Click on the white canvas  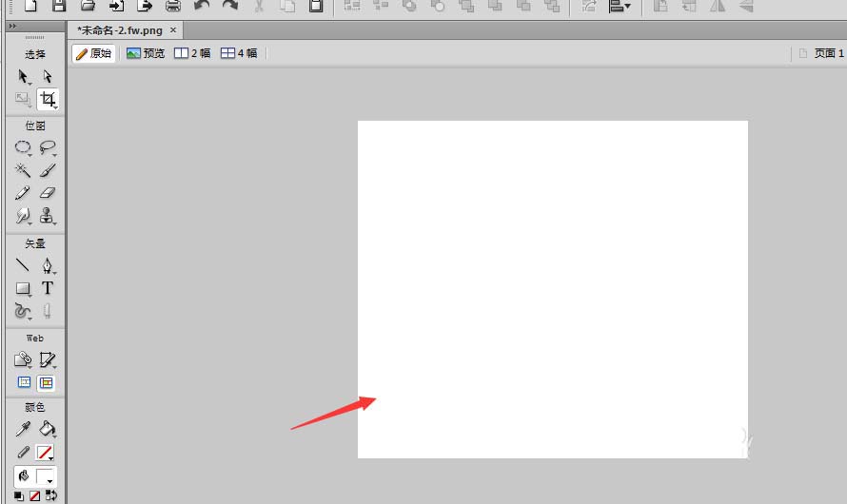point(553,289)
